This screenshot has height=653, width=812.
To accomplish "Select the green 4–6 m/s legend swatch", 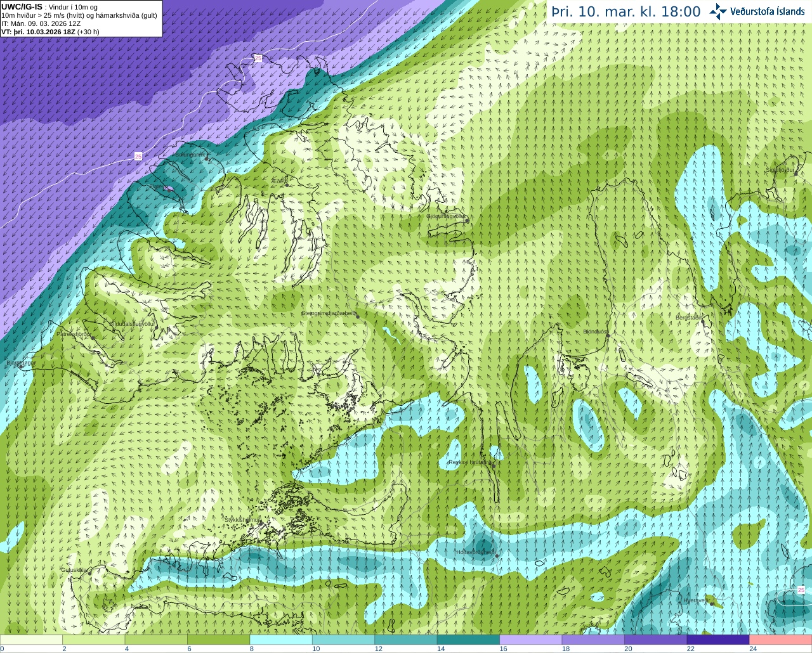I will pos(156,640).
